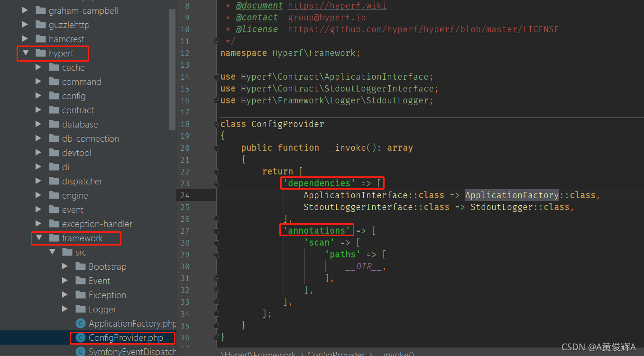
Task: Select the graham-campbell folder icon
Action: point(40,10)
